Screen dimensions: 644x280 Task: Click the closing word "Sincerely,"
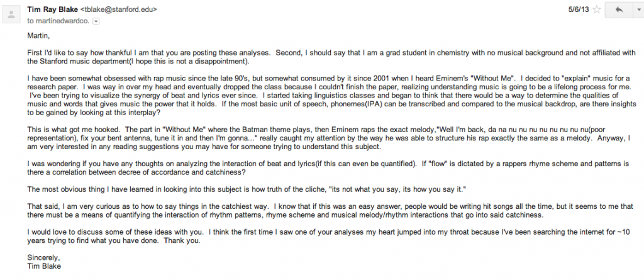43,258
